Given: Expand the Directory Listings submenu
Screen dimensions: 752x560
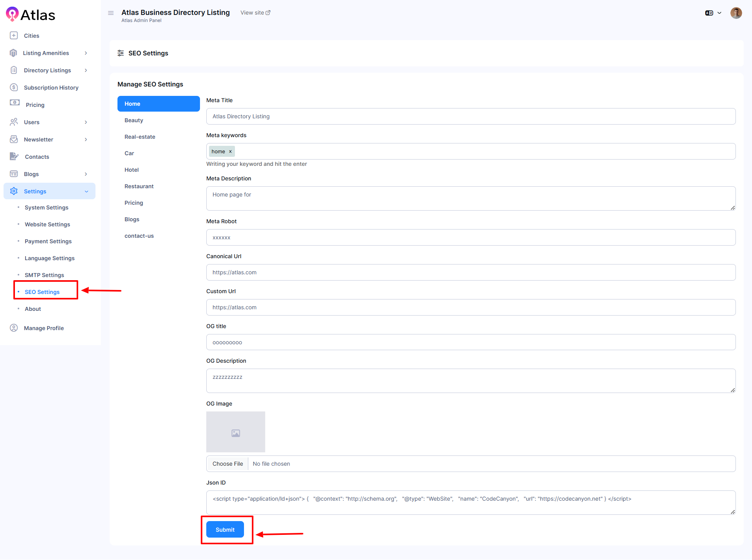Looking at the screenshot, I should 86,70.
